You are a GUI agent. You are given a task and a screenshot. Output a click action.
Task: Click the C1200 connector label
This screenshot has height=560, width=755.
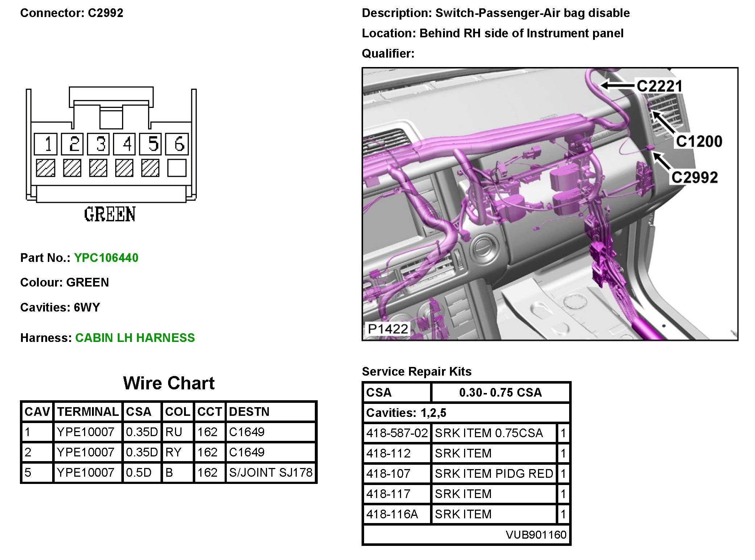[699, 141]
